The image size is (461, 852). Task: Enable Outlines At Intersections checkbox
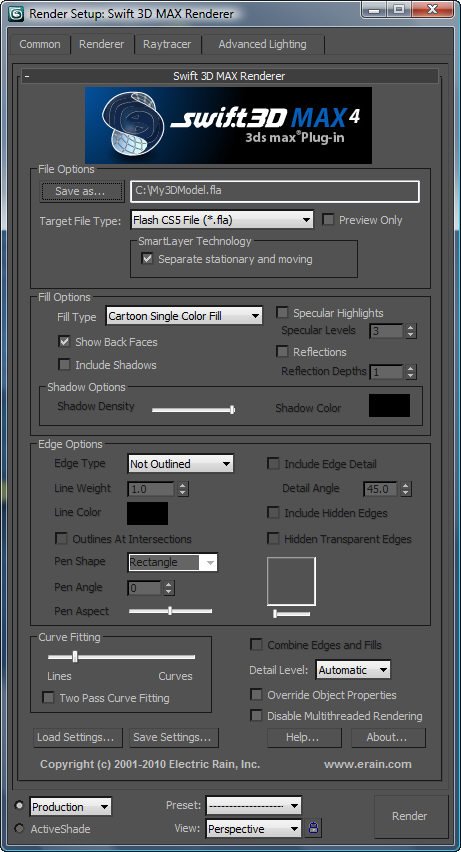61,538
